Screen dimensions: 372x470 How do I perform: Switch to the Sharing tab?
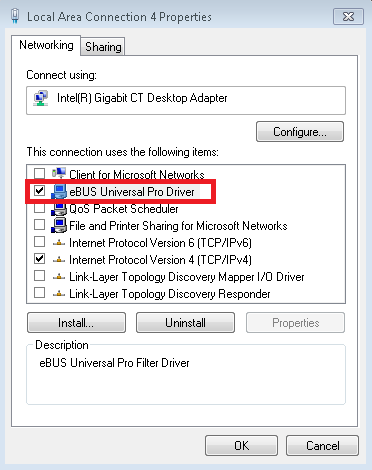[x=103, y=47]
